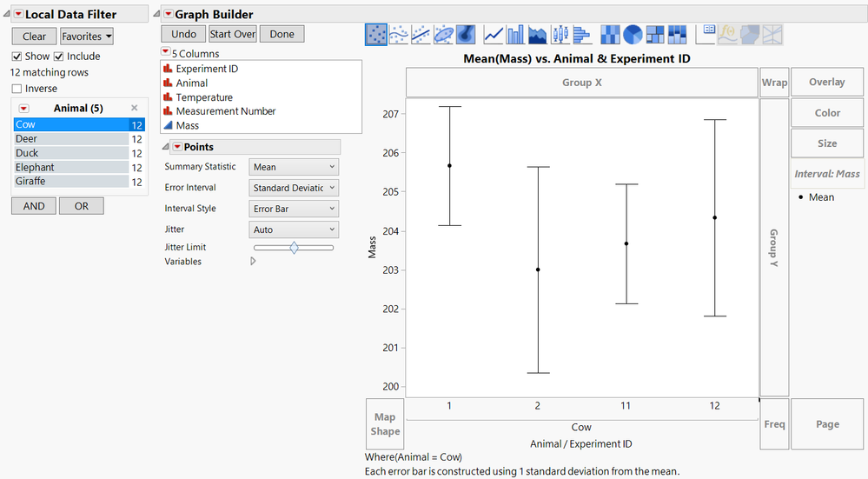Select the Contour element icon
Viewport: 868px width, 479px height.
click(466, 34)
